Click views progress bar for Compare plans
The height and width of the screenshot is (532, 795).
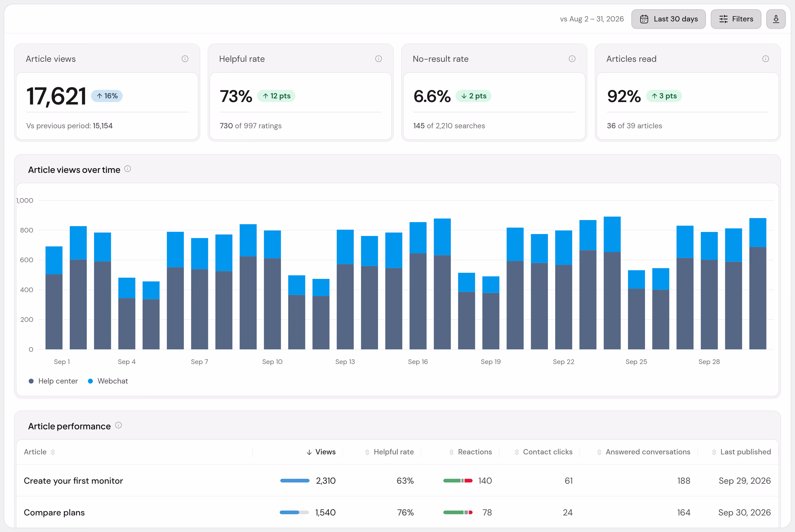click(294, 512)
